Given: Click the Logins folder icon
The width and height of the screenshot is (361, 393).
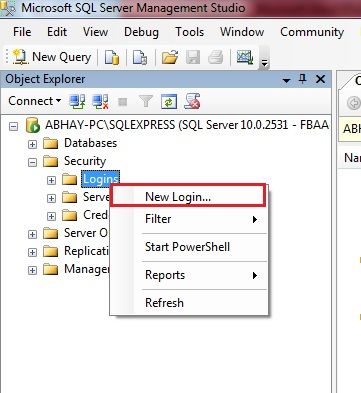Looking at the screenshot, I should click(x=70, y=180).
